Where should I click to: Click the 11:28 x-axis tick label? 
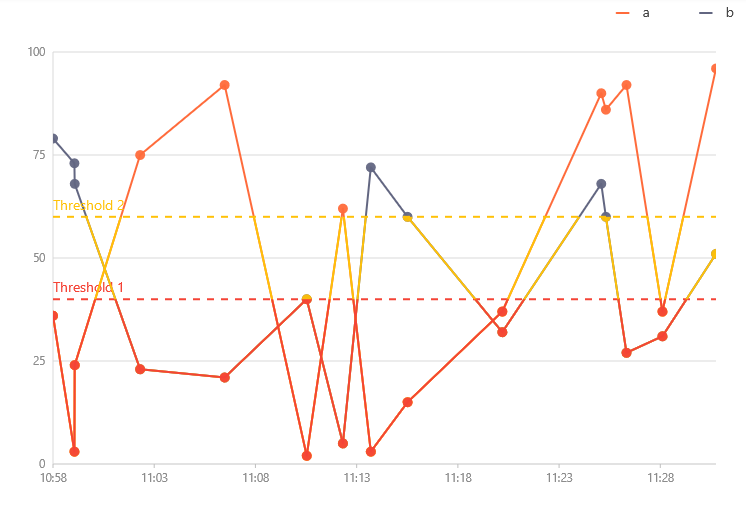tap(659, 479)
